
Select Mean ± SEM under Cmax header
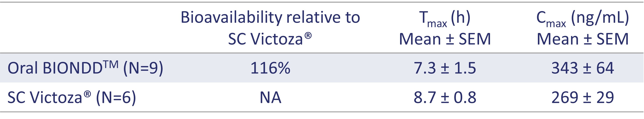(x=583, y=39)
